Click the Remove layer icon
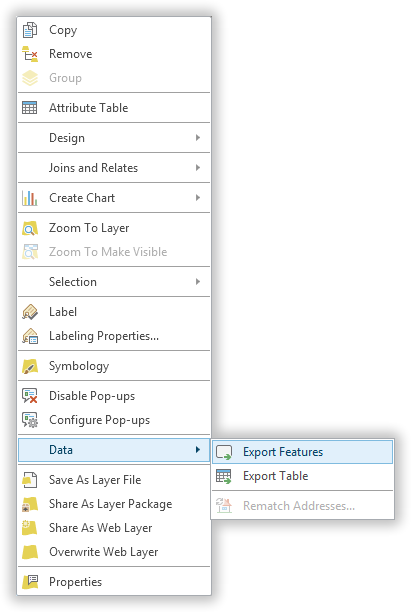 point(30,54)
